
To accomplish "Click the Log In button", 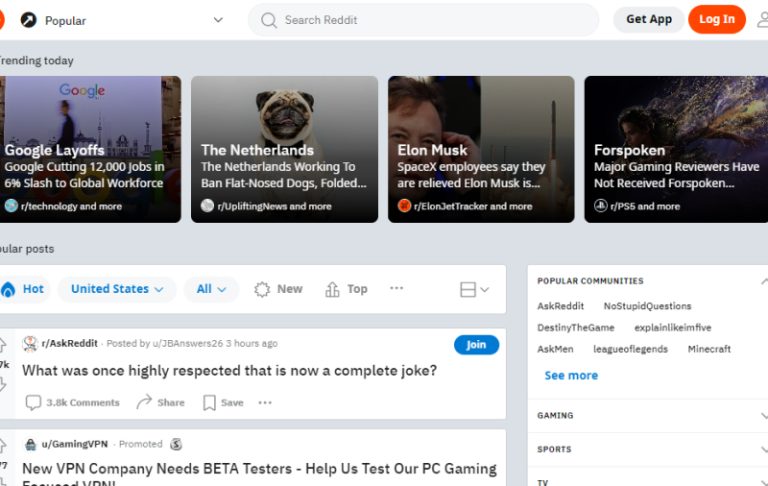I will [x=717, y=20].
